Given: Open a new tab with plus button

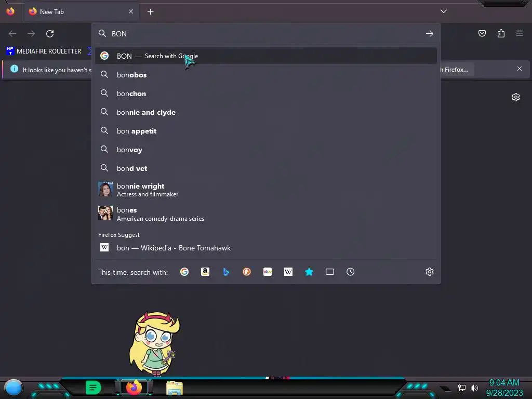Looking at the screenshot, I should (x=150, y=12).
